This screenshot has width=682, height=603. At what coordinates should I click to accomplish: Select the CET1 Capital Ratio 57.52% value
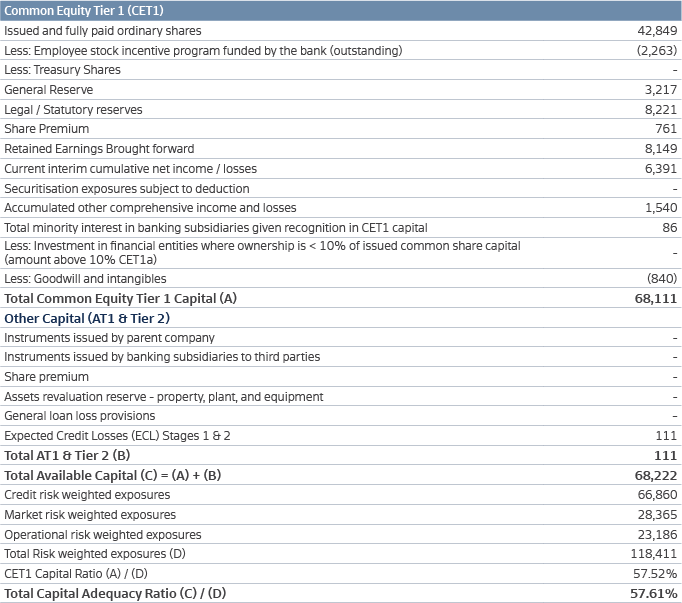(x=656, y=573)
